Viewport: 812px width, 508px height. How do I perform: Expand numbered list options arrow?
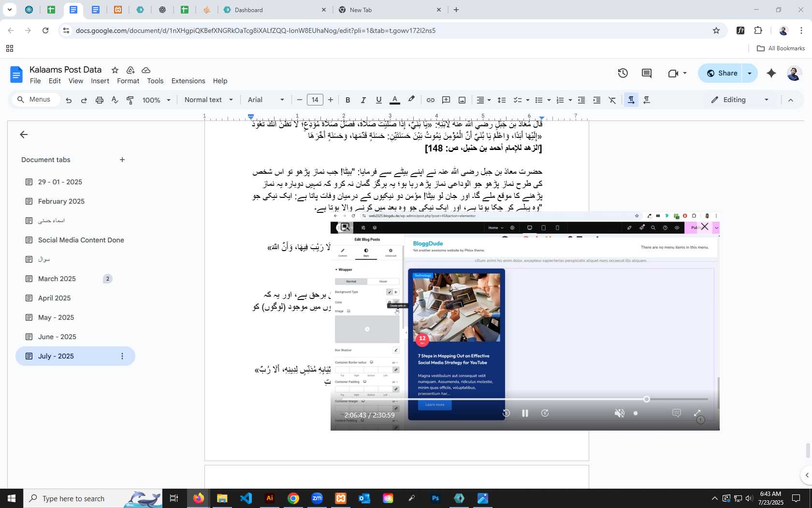click(570, 100)
